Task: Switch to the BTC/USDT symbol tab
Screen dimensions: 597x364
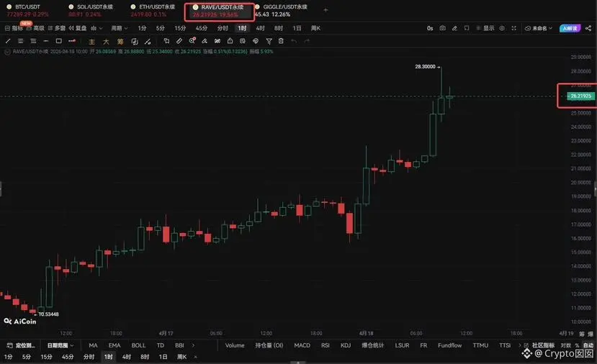Action: click(28, 11)
